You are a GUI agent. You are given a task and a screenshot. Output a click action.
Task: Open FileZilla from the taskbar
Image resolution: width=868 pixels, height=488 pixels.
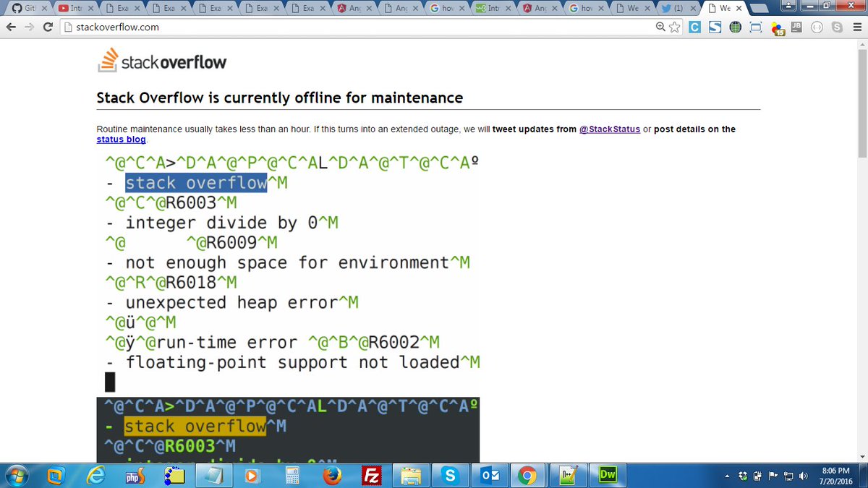click(x=372, y=476)
